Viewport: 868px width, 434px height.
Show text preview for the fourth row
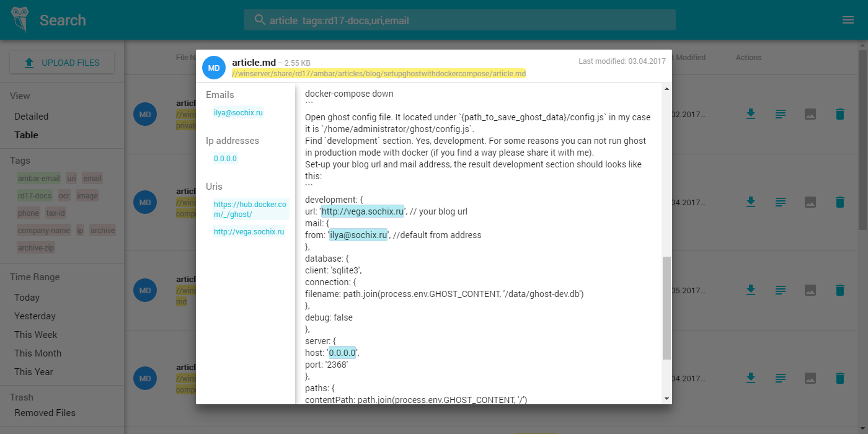(781, 378)
